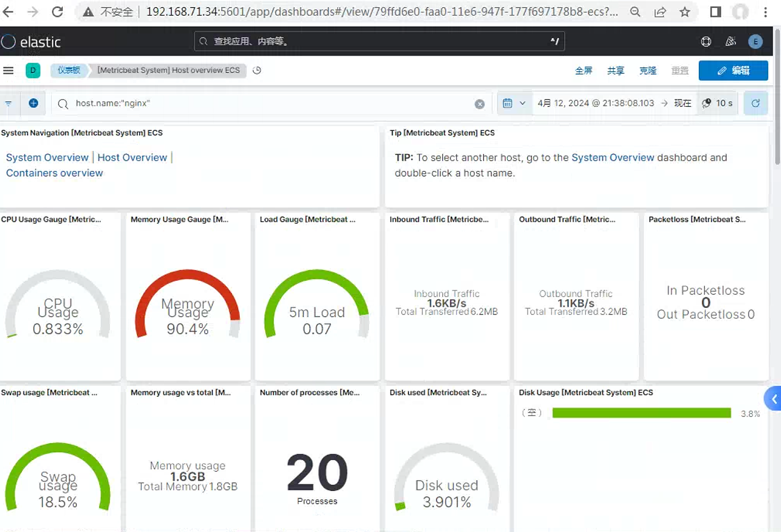Open the 共享 share menu
781x532 pixels.
tap(615, 71)
